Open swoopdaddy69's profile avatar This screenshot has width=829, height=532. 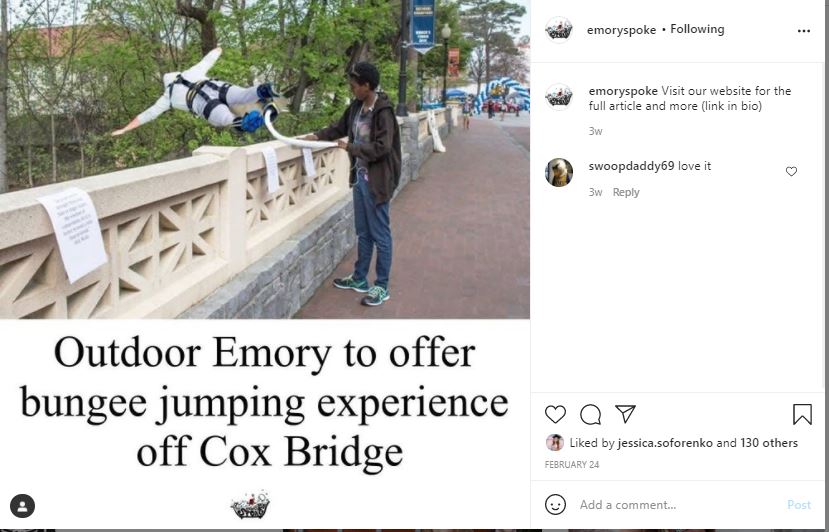coord(559,172)
